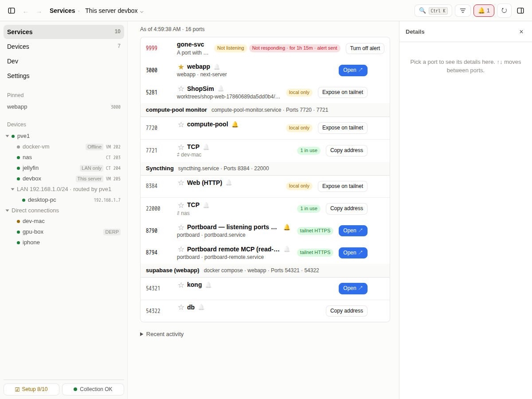532x399 pixels.
Task: Close the Details panel
Action: pos(521,31)
